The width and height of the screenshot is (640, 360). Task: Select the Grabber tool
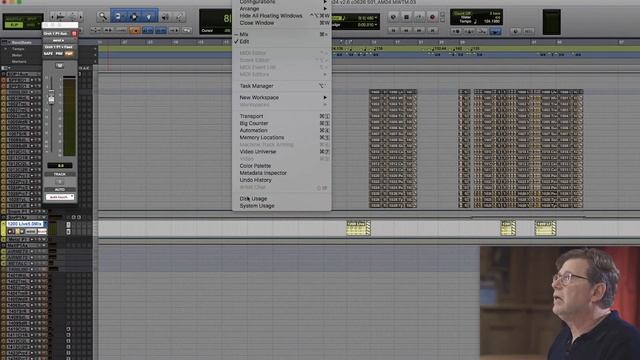[x=149, y=17]
